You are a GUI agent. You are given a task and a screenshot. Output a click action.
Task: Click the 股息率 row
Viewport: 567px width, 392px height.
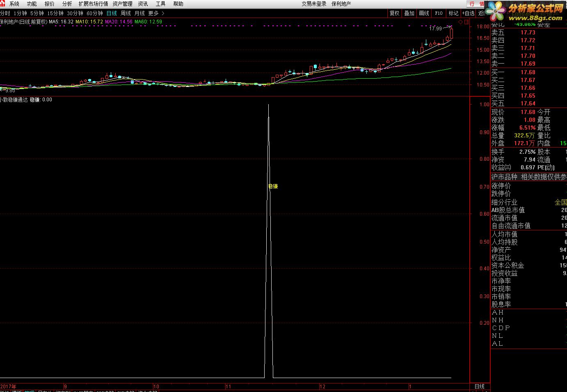point(529,304)
